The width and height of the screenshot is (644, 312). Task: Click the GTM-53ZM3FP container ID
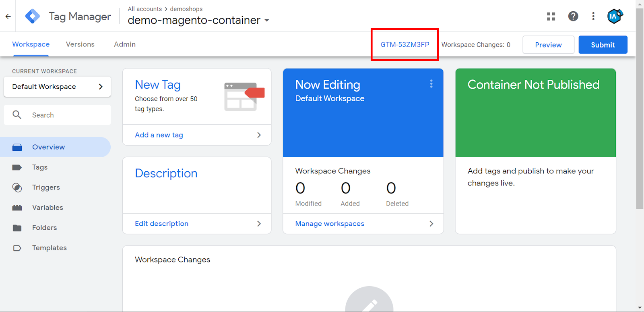(405, 45)
